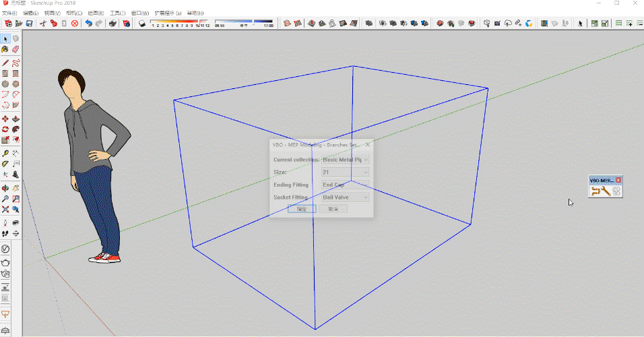Click the Ending Fitting End Cap field
Image resolution: width=644 pixels, height=337 pixels.
[346, 185]
